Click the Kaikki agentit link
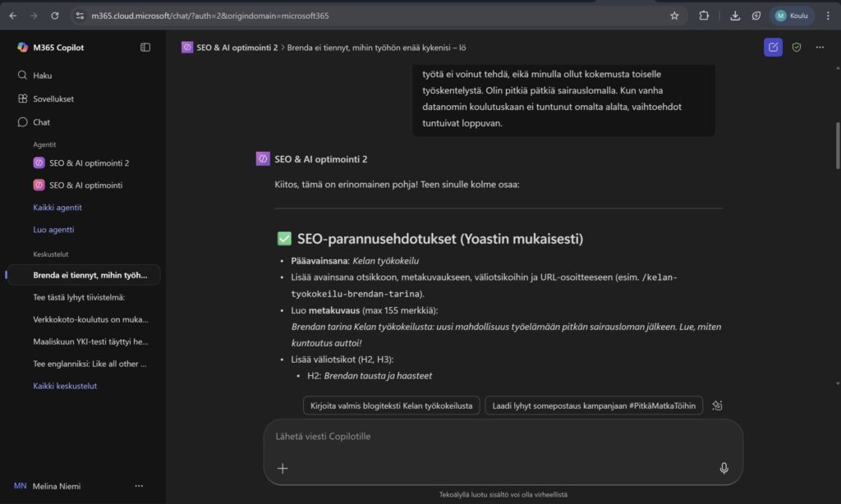This screenshot has width=841, height=504. pos(57,208)
